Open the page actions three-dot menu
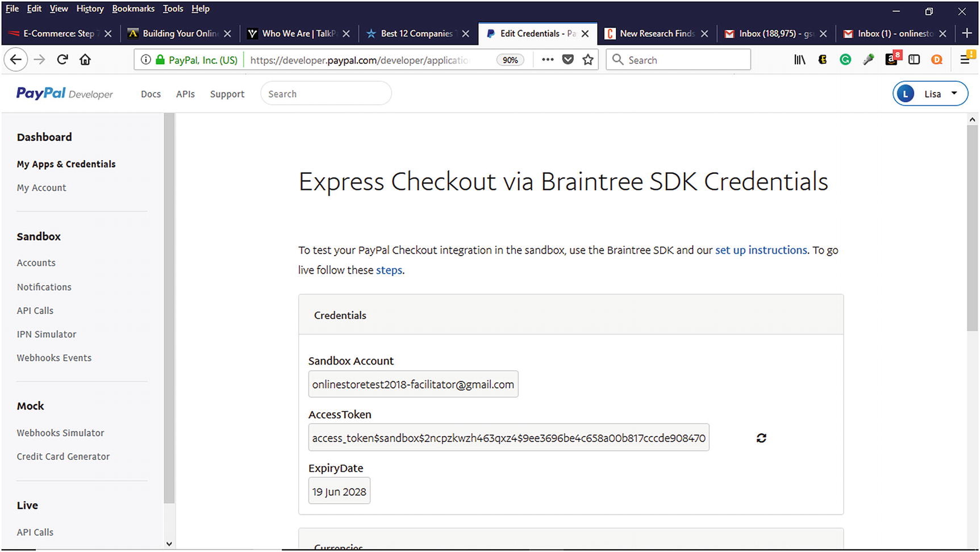 [548, 60]
